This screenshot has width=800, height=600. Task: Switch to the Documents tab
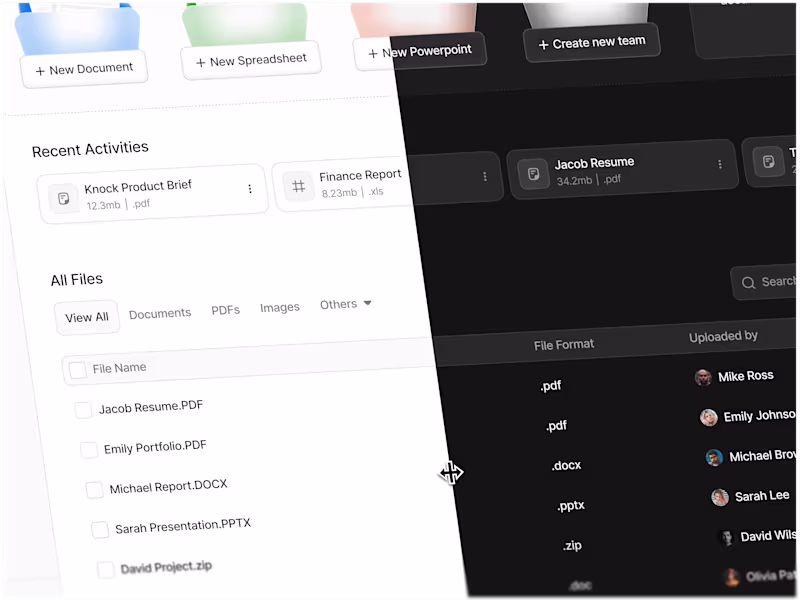160,314
